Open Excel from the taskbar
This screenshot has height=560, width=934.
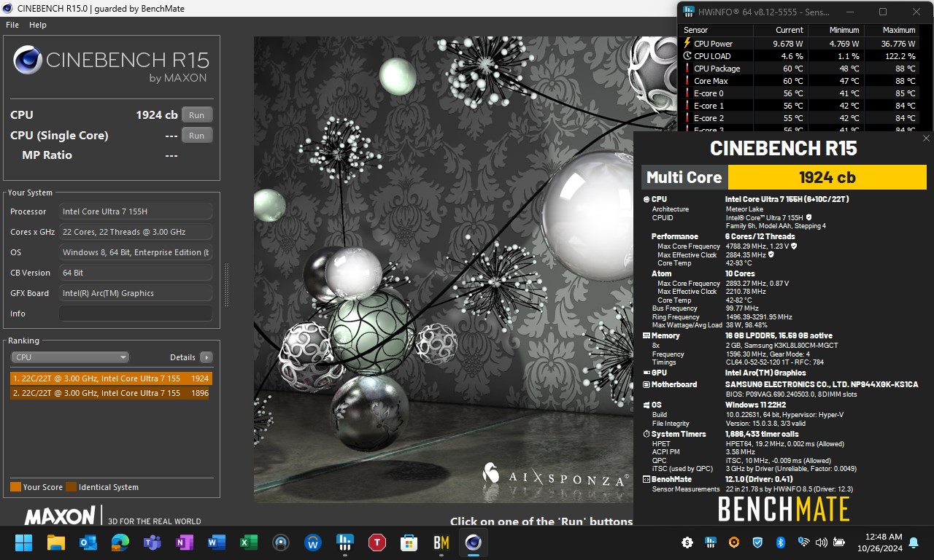point(249,542)
